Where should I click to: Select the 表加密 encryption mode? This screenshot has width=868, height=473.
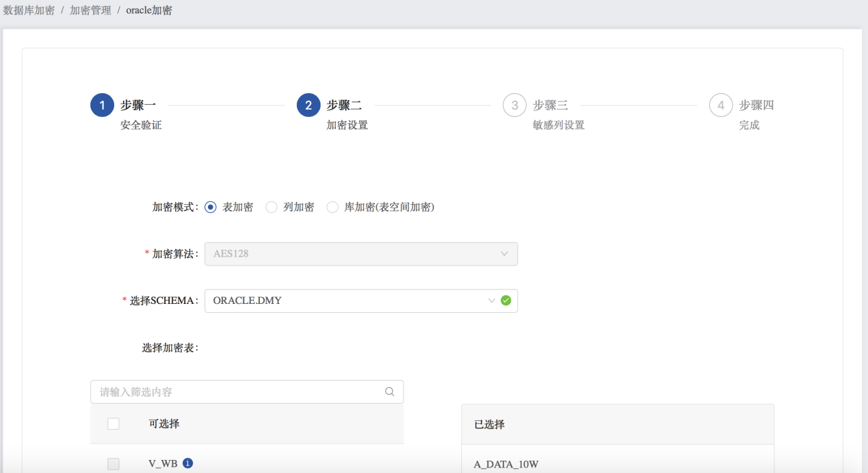211,206
